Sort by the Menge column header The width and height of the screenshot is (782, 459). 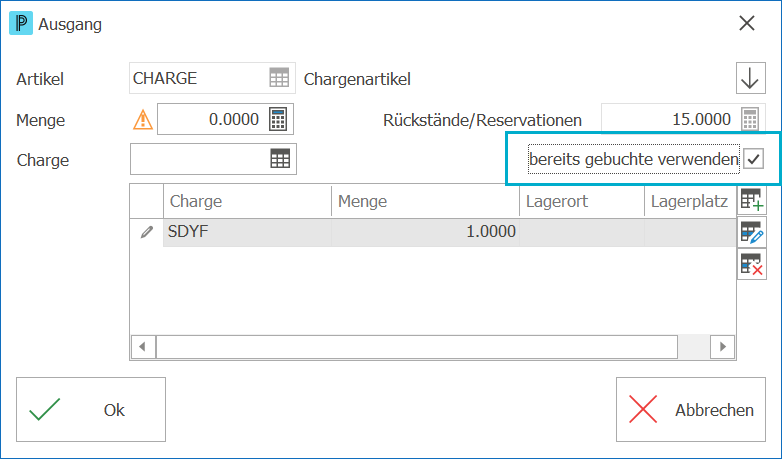425,201
